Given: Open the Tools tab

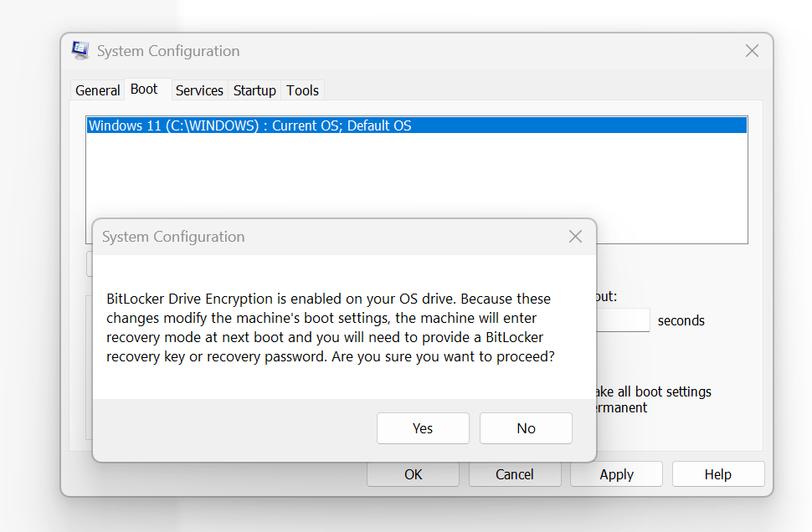Looking at the screenshot, I should (302, 90).
